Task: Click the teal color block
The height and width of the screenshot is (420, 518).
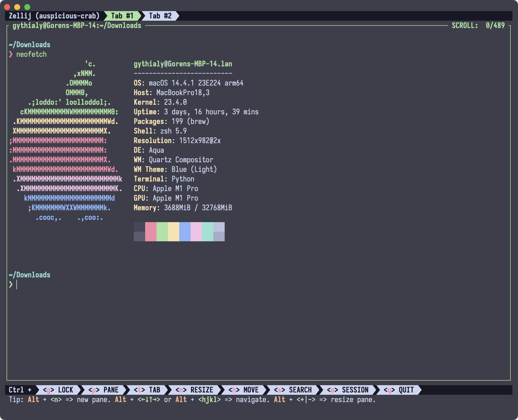Action: (x=208, y=232)
